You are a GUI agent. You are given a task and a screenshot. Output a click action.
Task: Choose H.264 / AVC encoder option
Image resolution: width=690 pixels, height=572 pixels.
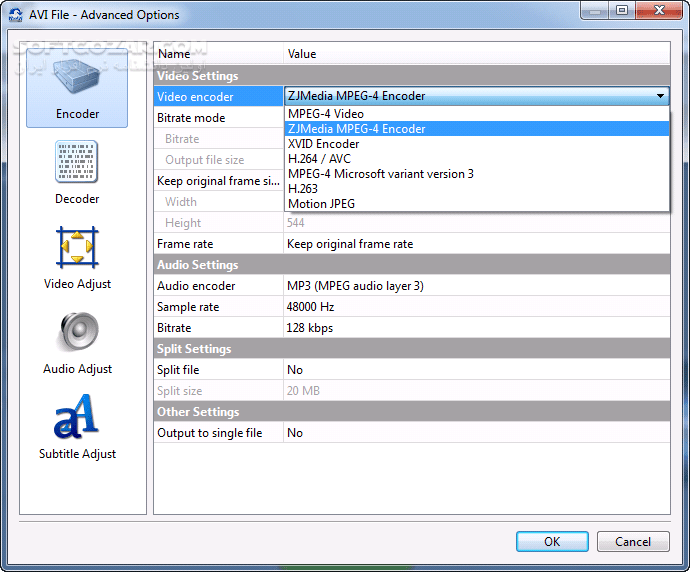477,159
